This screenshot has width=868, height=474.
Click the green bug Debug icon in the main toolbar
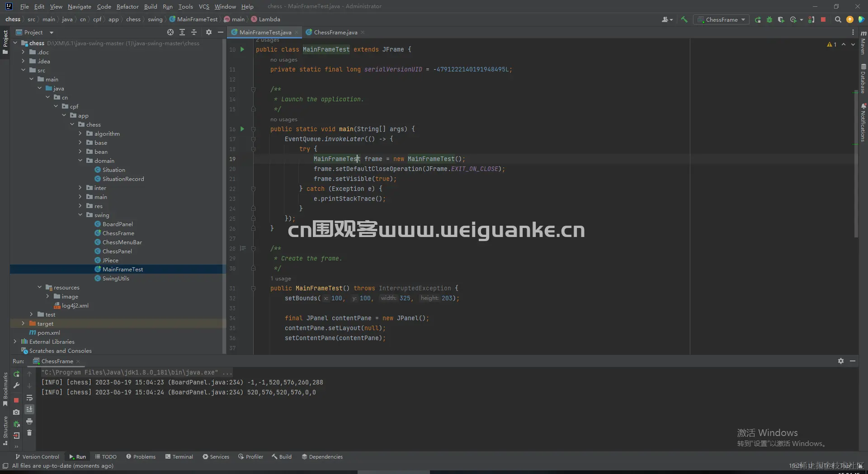click(769, 19)
